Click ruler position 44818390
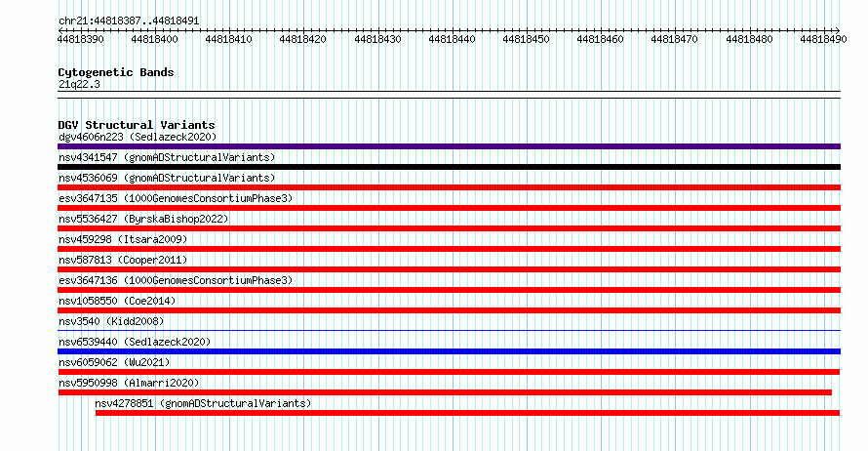868x451 pixels. tap(80, 39)
